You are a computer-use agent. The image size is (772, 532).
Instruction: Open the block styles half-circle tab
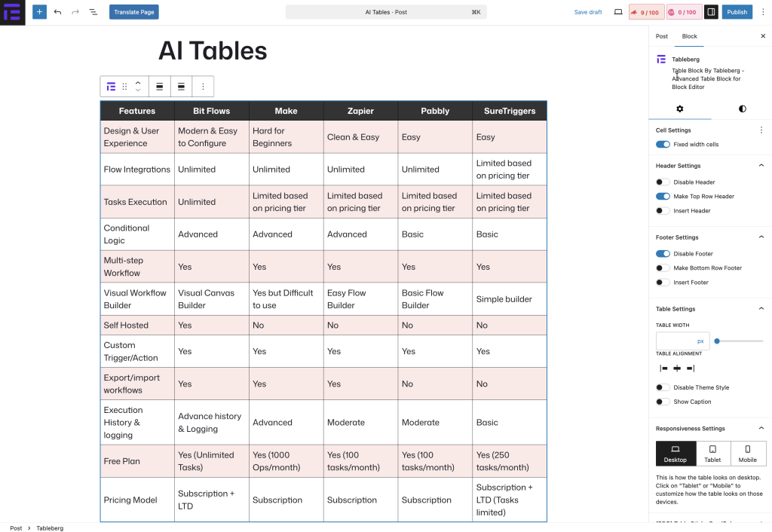click(x=742, y=109)
